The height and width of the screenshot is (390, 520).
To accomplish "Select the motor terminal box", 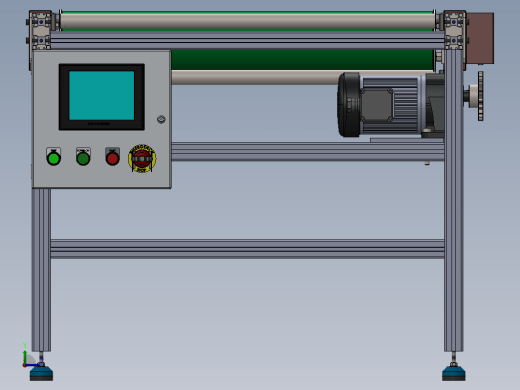I will [376, 105].
